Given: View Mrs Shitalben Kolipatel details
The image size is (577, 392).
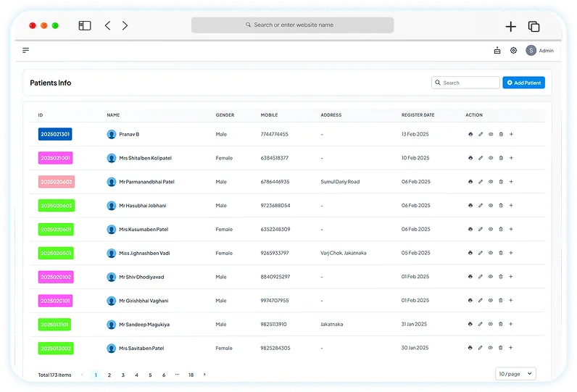Looking at the screenshot, I should [x=491, y=158].
